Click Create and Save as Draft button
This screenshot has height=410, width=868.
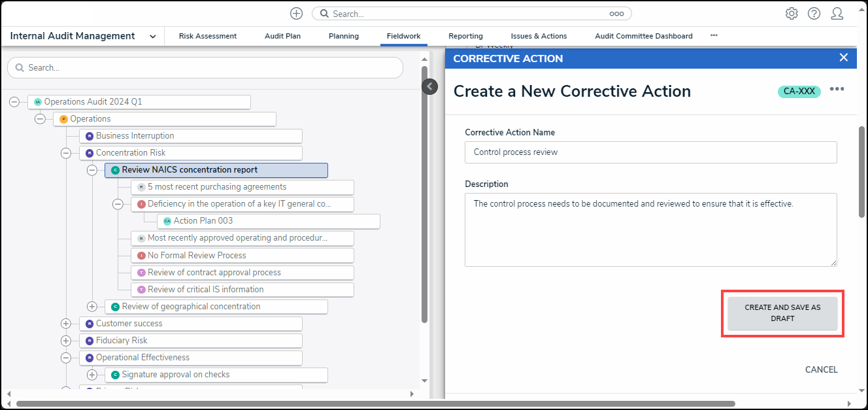pyautogui.click(x=782, y=313)
